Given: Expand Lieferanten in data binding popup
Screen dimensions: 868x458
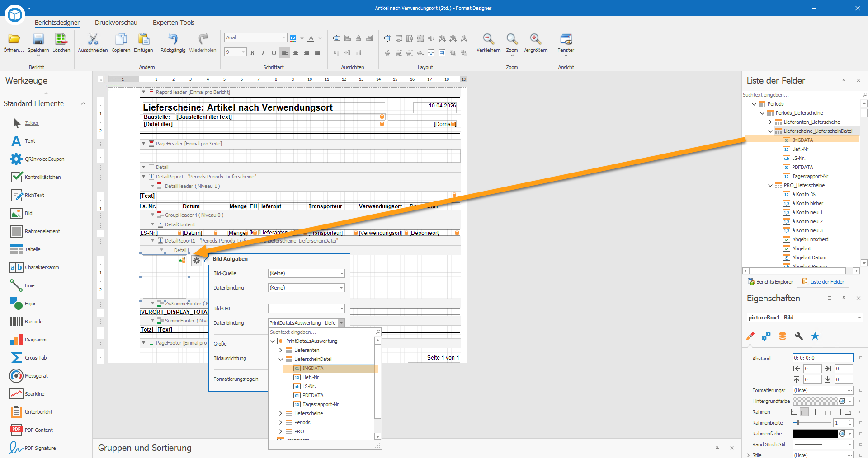Looking at the screenshot, I should click(281, 350).
